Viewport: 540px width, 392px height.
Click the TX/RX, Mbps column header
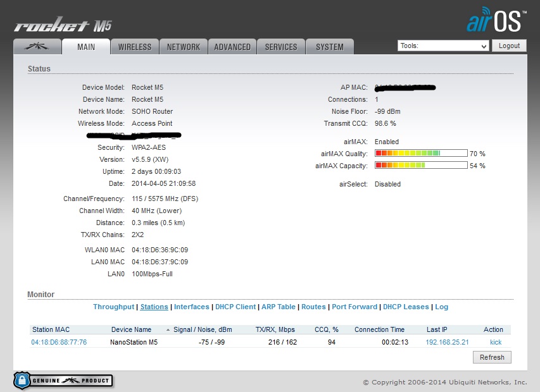coord(275,329)
